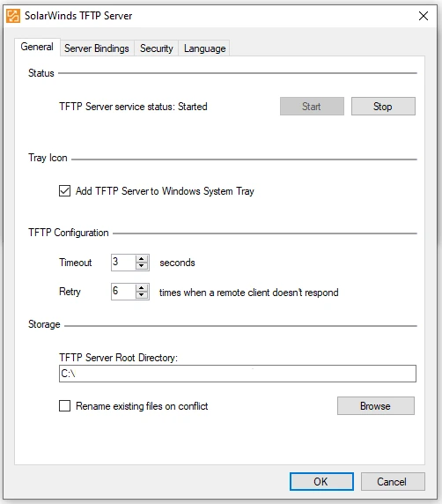This screenshot has height=504, width=442.
Task: Switch to the General tab
Action: [x=37, y=47]
